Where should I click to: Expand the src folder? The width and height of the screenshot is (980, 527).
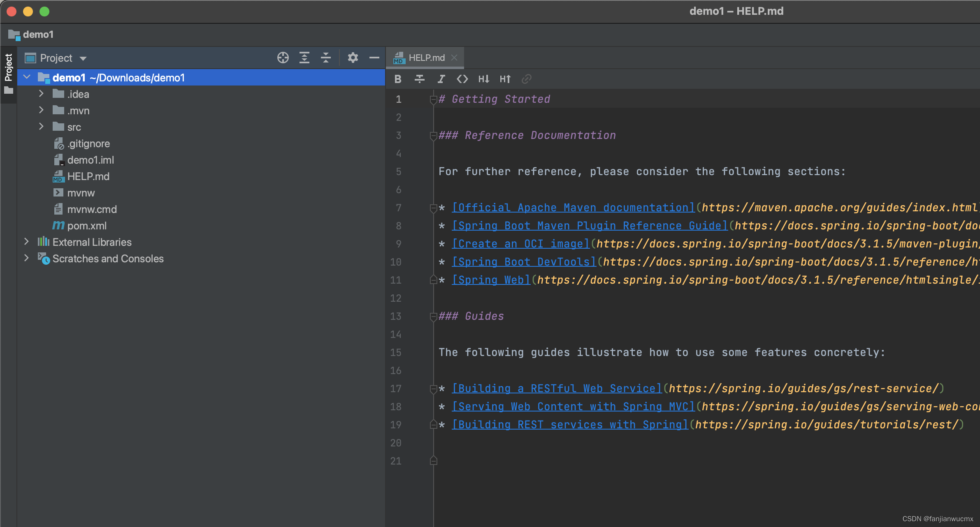pos(41,127)
